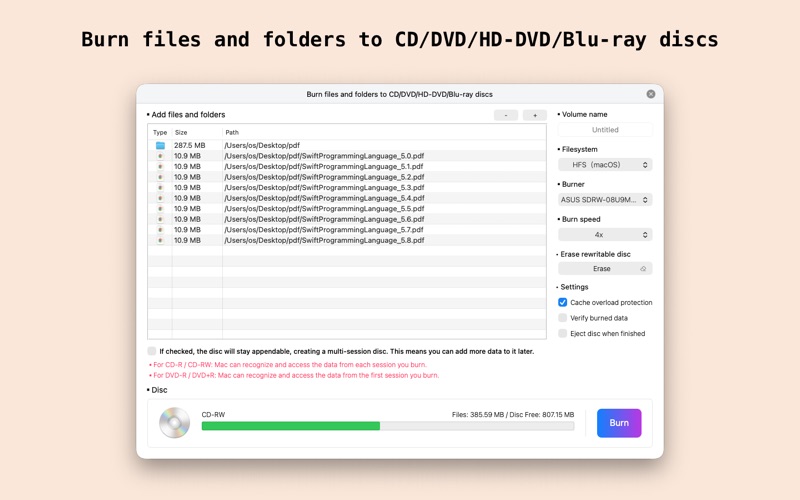Viewport: 800px width, 500px height.
Task: Enable Eject disc when finished
Action: (562, 334)
